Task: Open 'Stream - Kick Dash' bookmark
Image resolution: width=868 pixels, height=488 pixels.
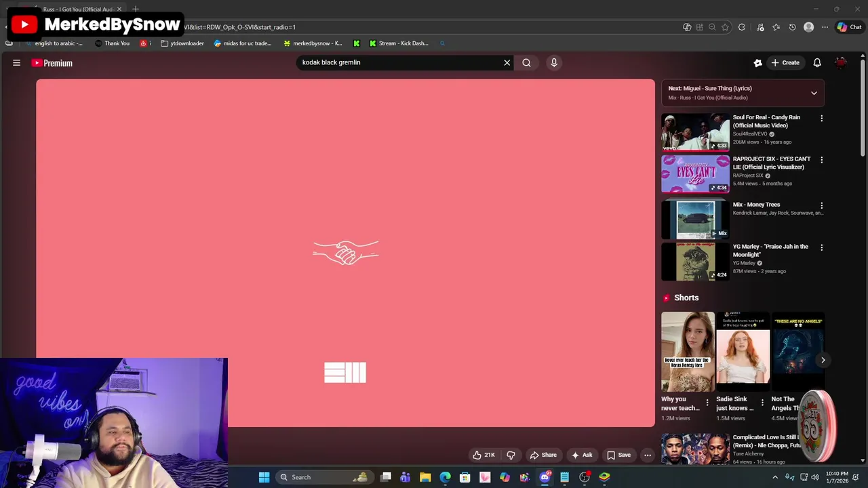Action: (x=399, y=43)
